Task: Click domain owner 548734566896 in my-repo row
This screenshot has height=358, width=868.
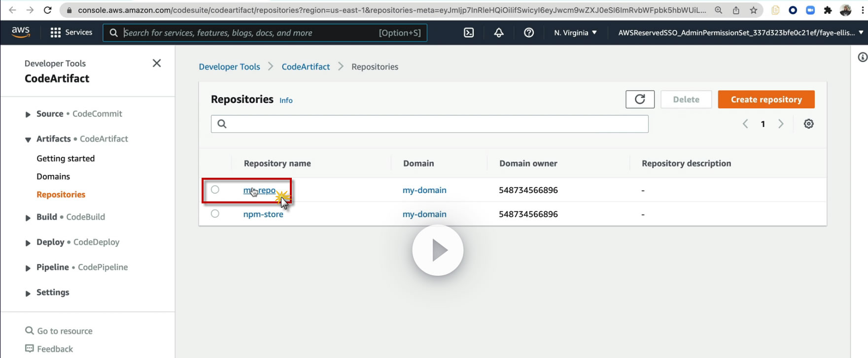Action: pyautogui.click(x=528, y=190)
